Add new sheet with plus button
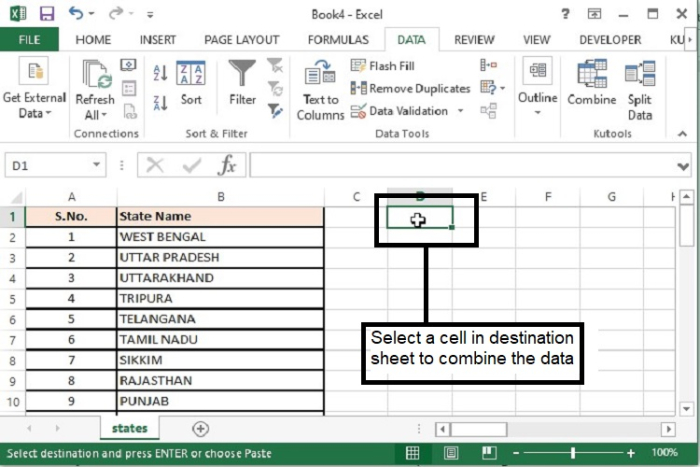The width and height of the screenshot is (700, 467). [x=200, y=429]
